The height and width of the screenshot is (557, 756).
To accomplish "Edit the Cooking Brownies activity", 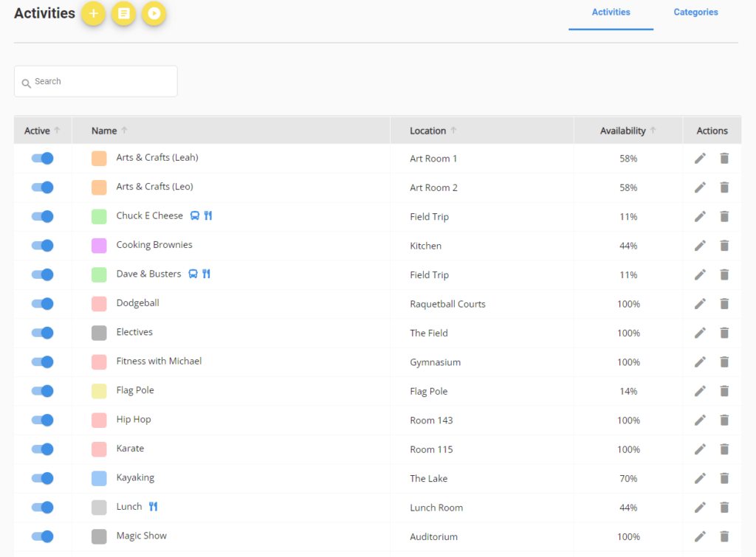I will pos(700,246).
